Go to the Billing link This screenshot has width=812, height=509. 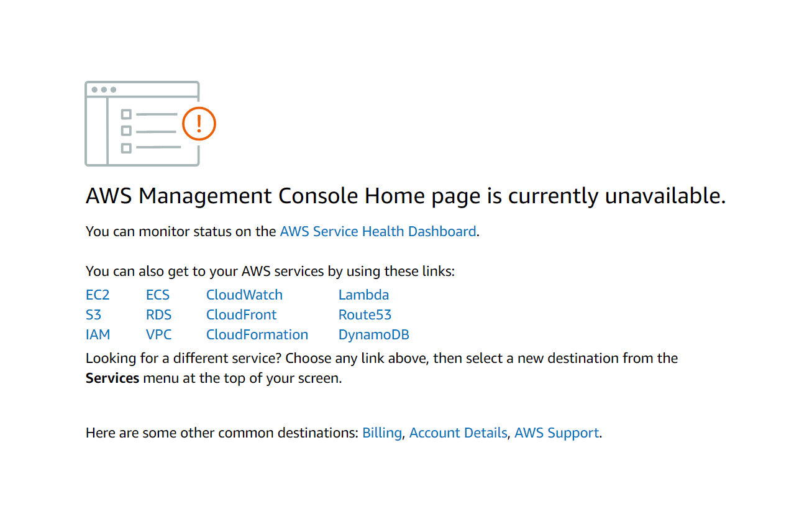tap(382, 433)
